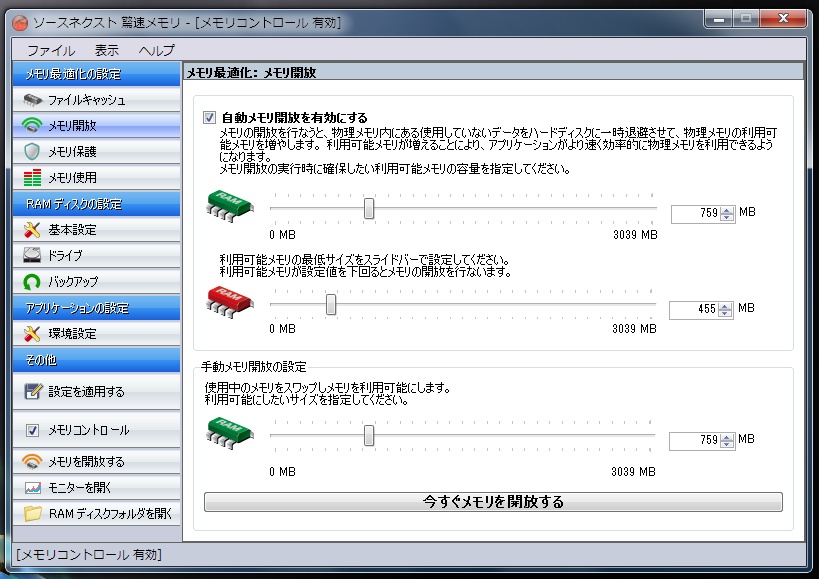Click the RAM ディスクの設定 section header
This screenshot has width=819, height=579.
pyautogui.click(x=97, y=204)
